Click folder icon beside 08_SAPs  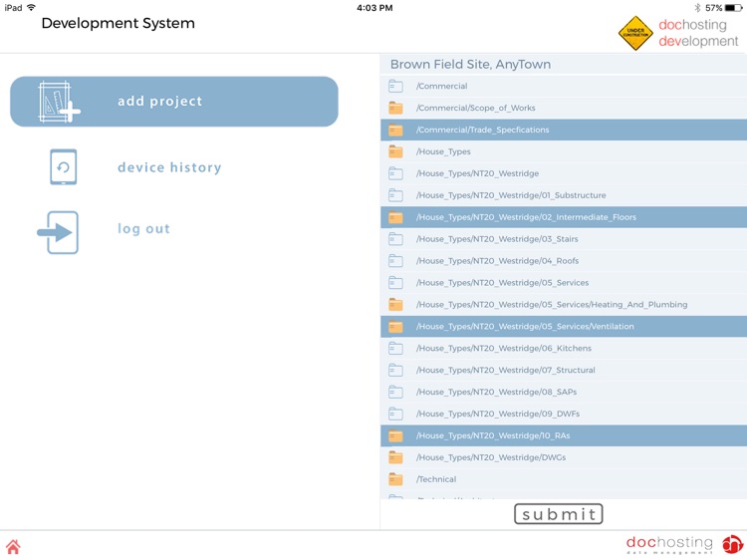[395, 393]
